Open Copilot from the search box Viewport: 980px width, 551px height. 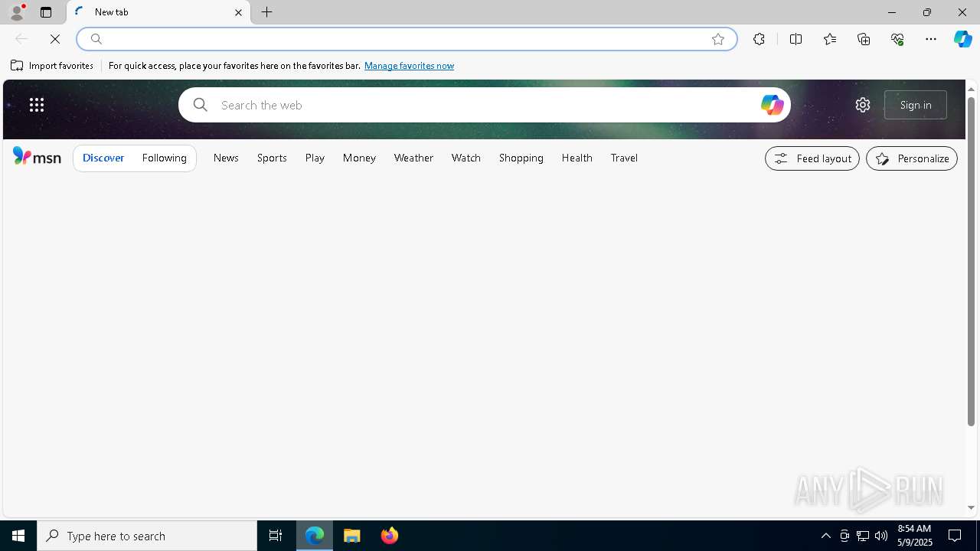772,105
